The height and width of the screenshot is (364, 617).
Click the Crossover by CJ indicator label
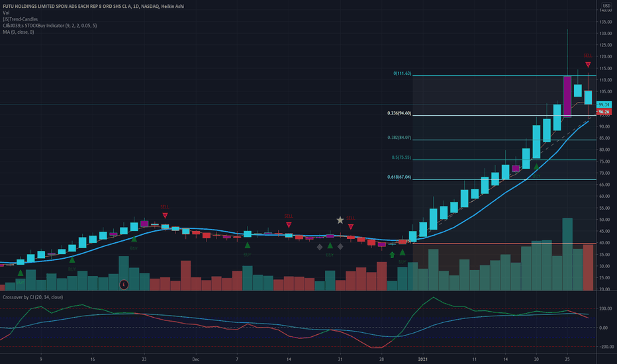32,297
